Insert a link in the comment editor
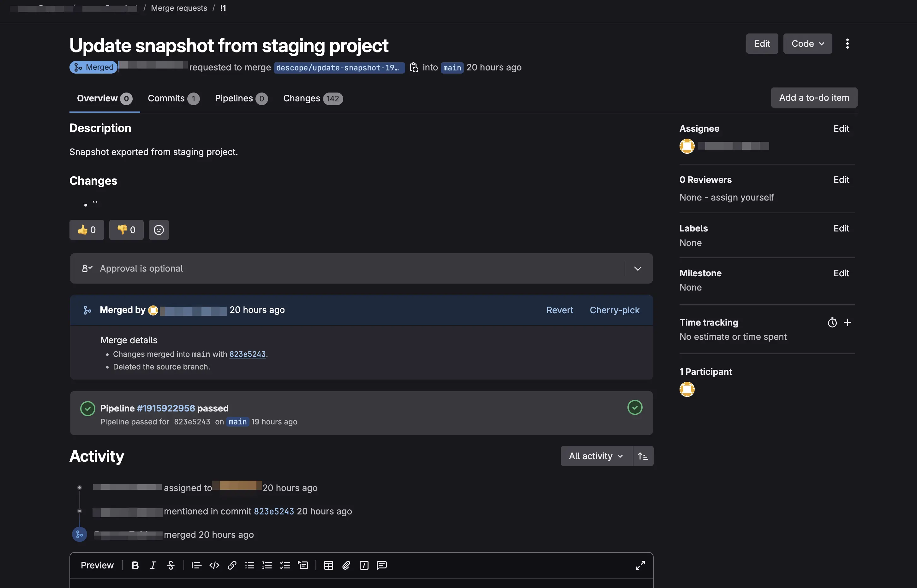Screen dimensions: 917x588 point(232,566)
